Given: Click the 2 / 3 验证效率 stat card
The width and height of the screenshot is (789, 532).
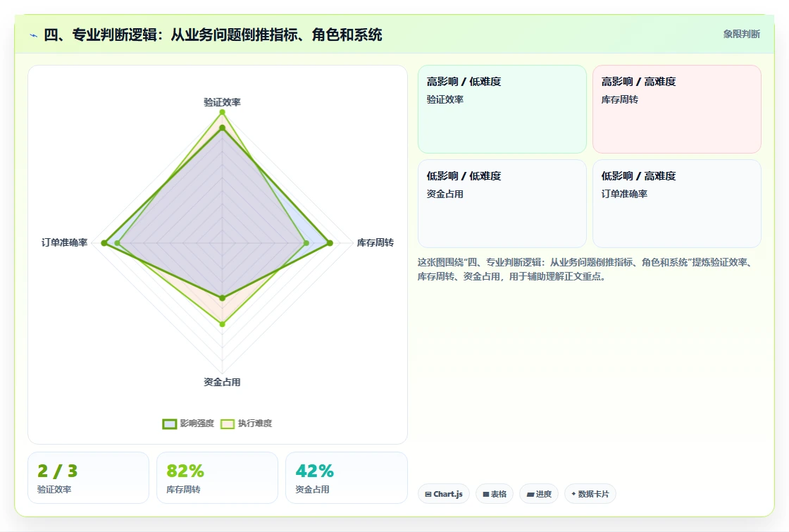Looking at the screenshot, I should [89, 478].
